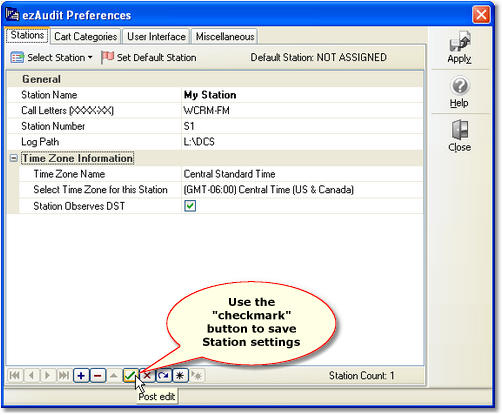Click the Apply icon
This screenshot has width=502, height=415.
[460, 41]
